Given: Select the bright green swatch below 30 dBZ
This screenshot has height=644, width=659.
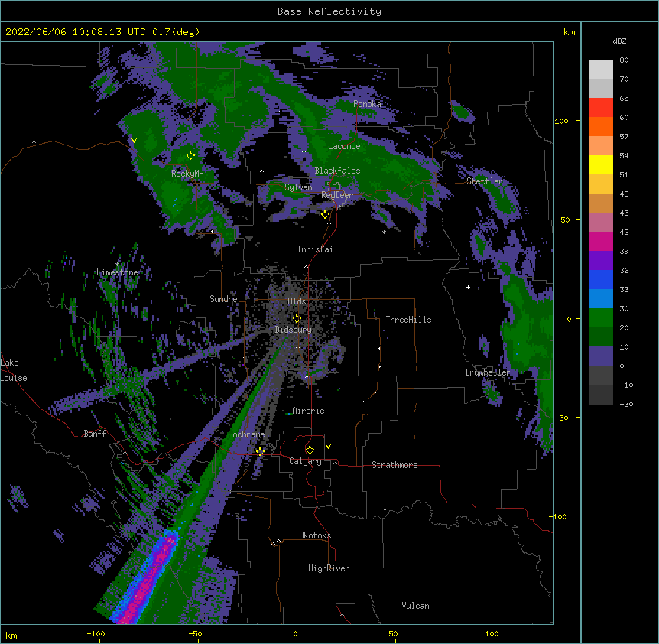Looking at the screenshot, I should point(601,318).
